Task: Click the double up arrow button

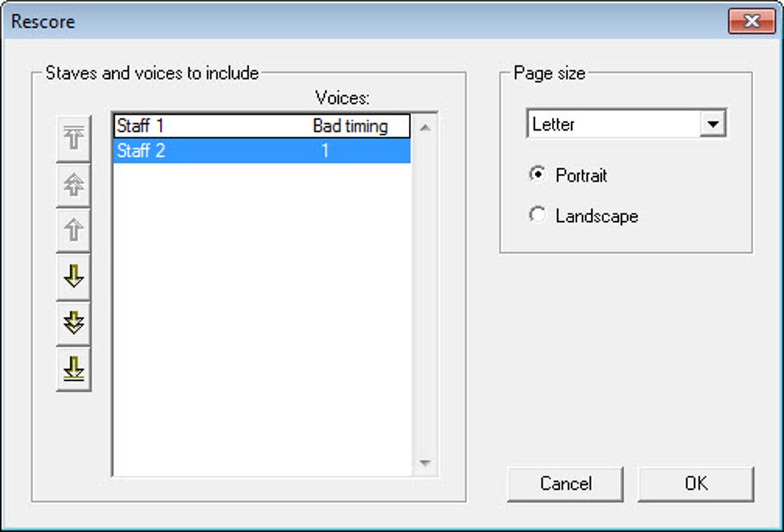Action: (74, 185)
